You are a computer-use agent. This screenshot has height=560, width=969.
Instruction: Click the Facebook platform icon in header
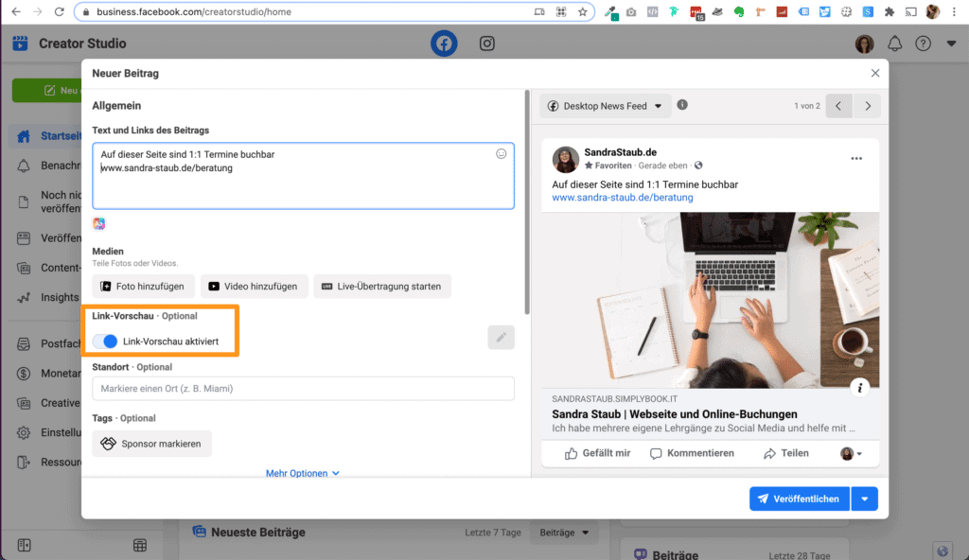click(444, 44)
